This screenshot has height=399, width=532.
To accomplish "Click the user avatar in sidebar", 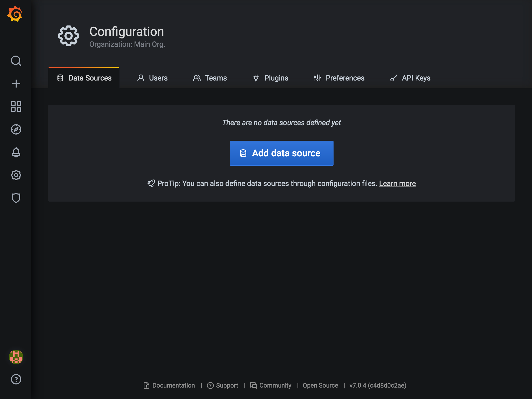I will (16, 357).
